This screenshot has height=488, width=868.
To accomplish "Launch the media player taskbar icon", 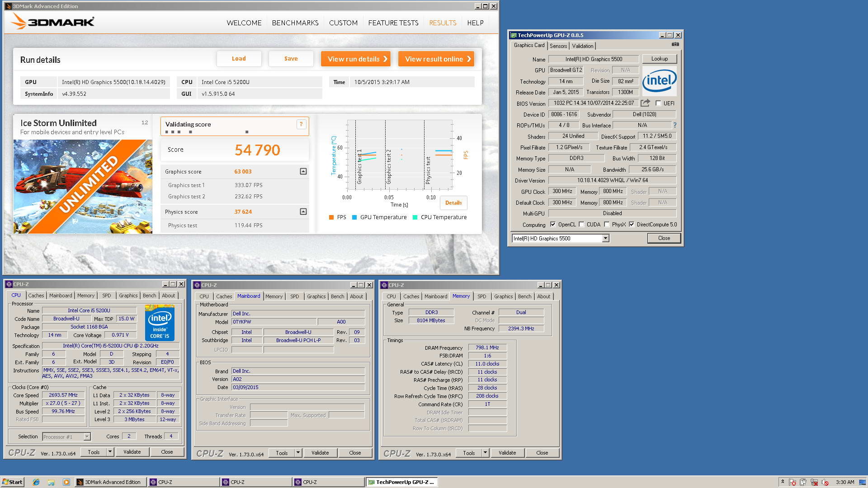I will (x=66, y=482).
